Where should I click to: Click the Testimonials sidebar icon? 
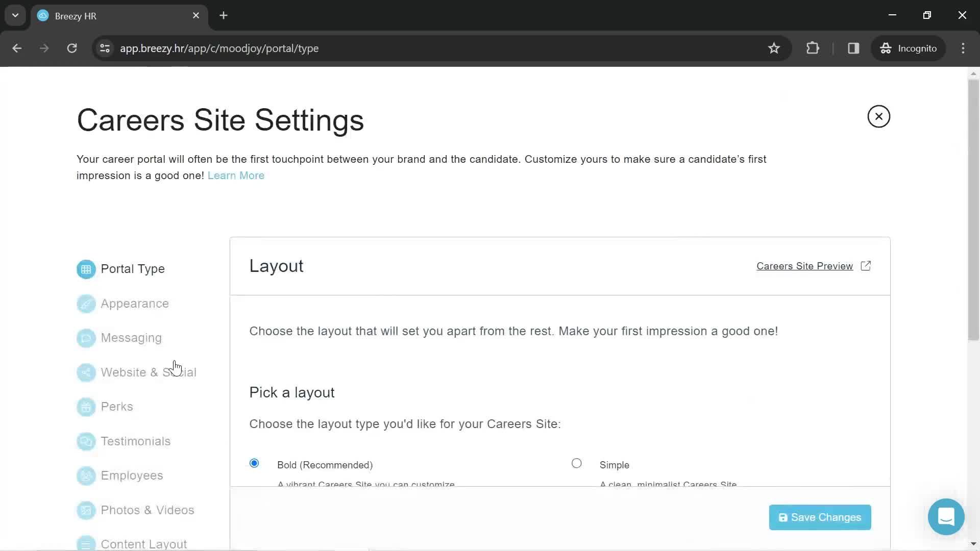[x=85, y=441]
